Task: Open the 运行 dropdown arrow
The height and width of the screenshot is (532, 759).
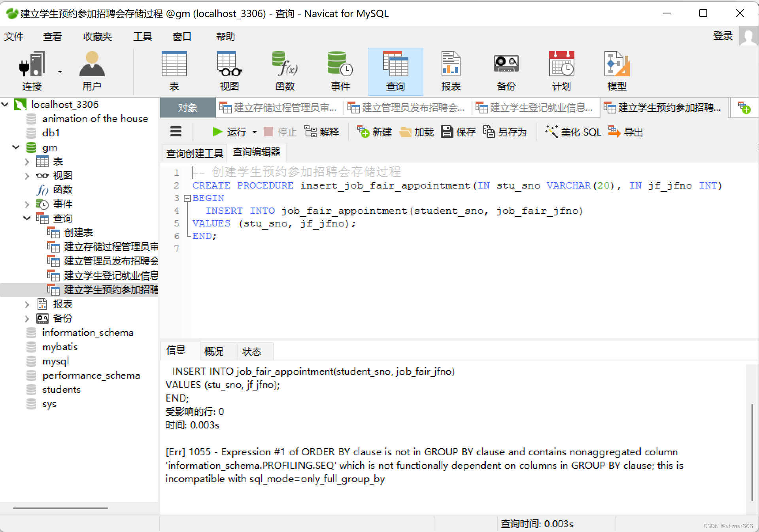Action: [x=255, y=132]
